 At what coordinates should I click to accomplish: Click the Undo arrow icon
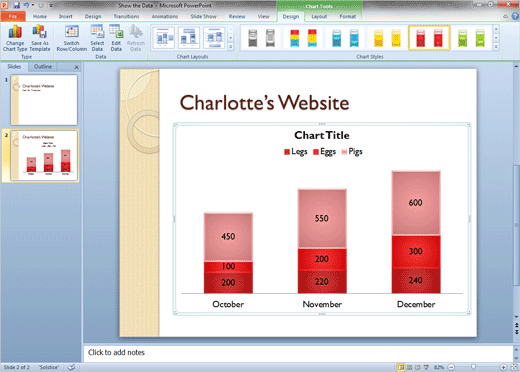point(26,5)
